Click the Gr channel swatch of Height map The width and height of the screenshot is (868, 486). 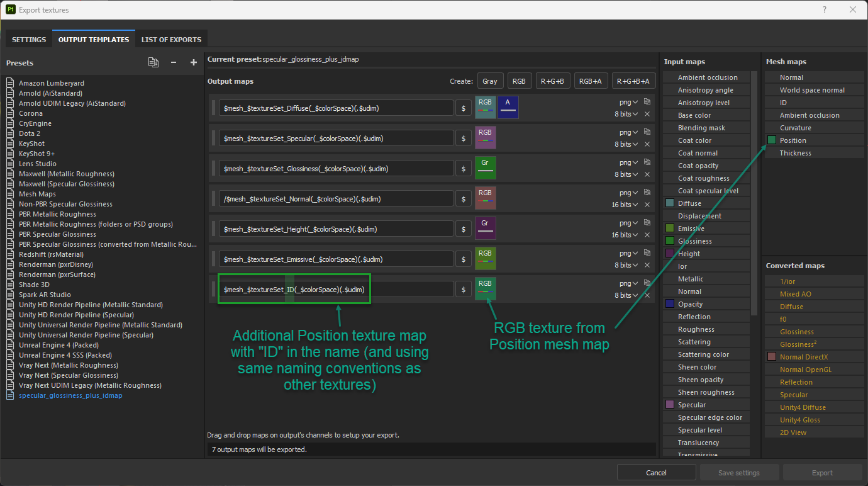tap(485, 229)
